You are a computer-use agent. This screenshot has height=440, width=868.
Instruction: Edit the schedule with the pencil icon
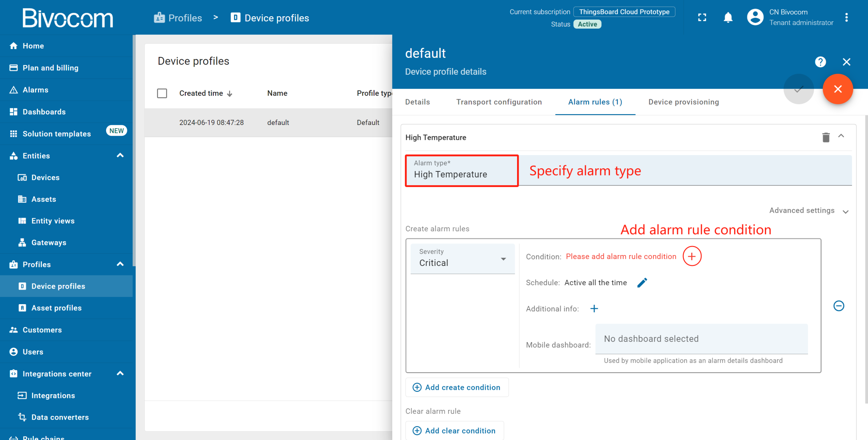(x=642, y=282)
